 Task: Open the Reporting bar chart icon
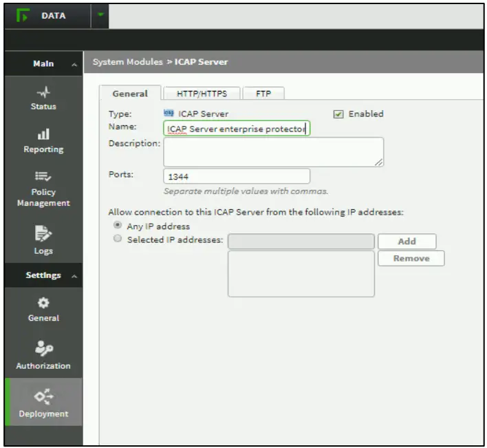coord(43,134)
